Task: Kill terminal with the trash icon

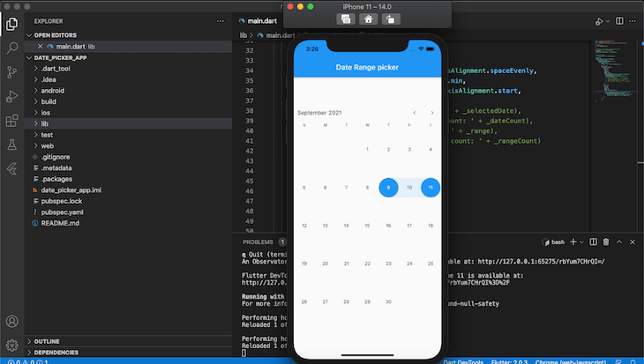Action: (605, 241)
